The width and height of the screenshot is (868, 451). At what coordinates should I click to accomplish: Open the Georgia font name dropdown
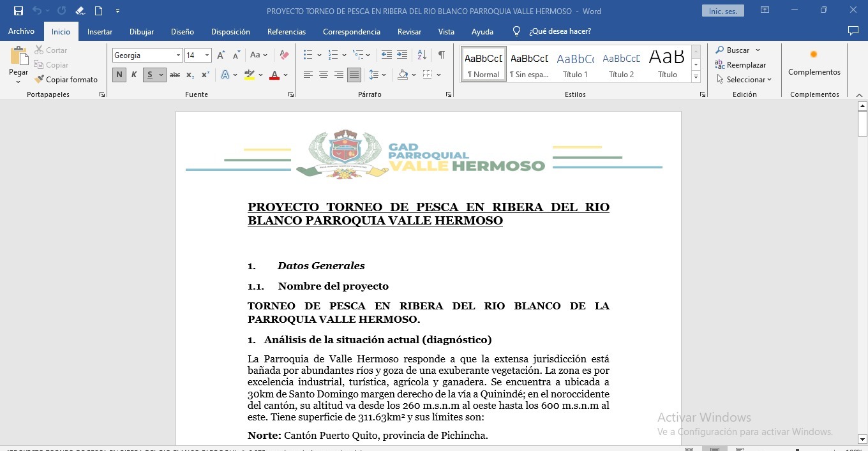pos(179,55)
